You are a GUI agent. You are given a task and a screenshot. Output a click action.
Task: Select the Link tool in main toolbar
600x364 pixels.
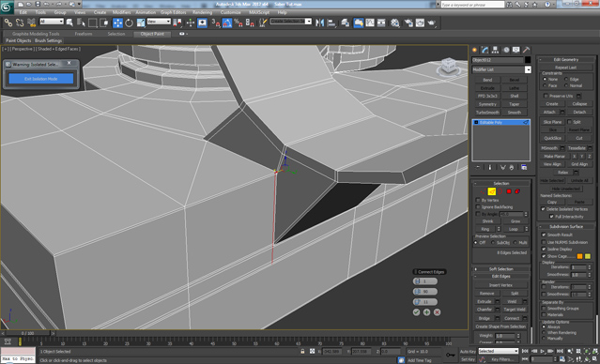click(x=8, y=23)
